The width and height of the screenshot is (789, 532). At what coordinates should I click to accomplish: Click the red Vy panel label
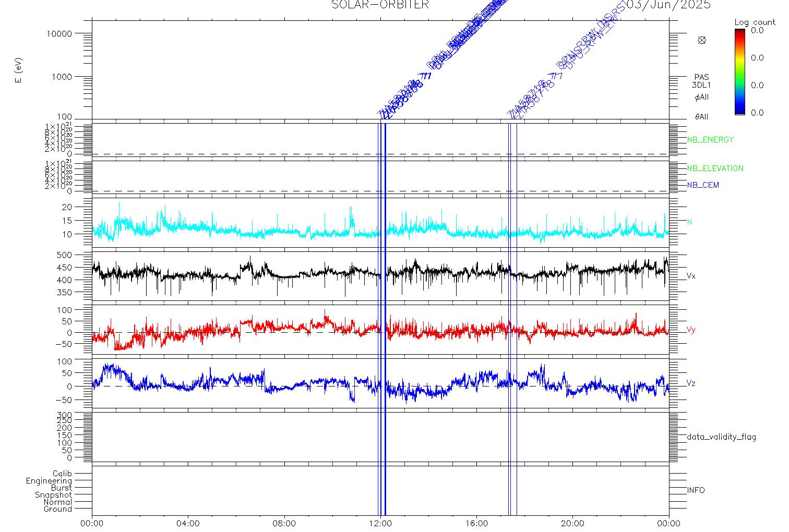point(691,330)
